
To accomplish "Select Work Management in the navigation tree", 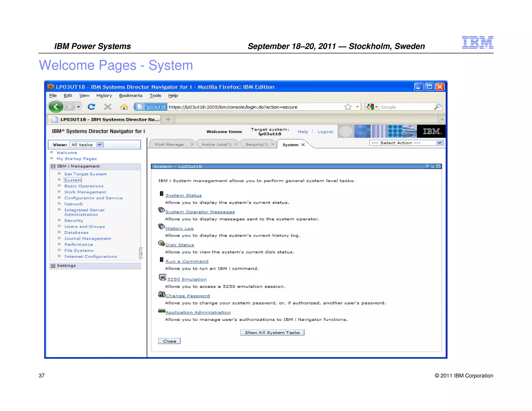I will pyautogui.click(x=85, y=192).
